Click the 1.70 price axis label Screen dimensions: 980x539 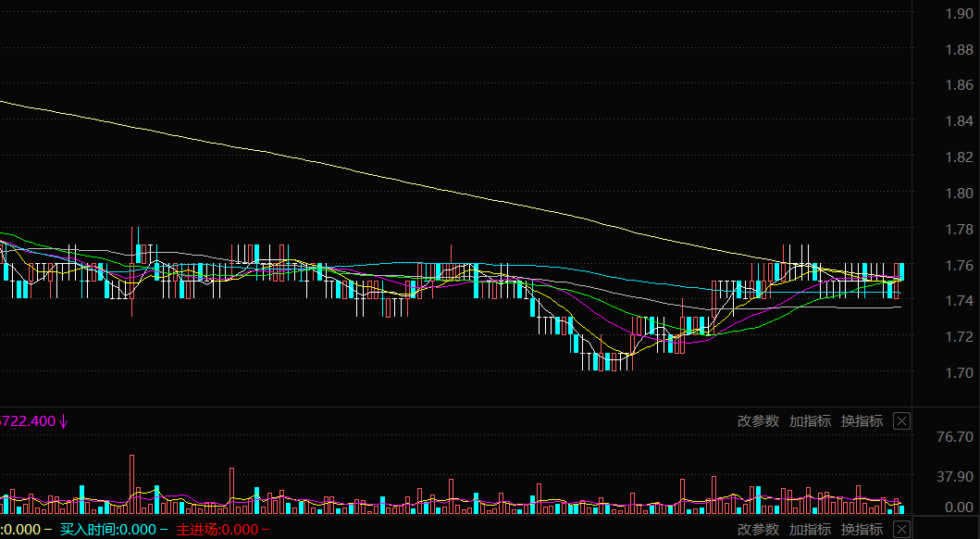959,372
